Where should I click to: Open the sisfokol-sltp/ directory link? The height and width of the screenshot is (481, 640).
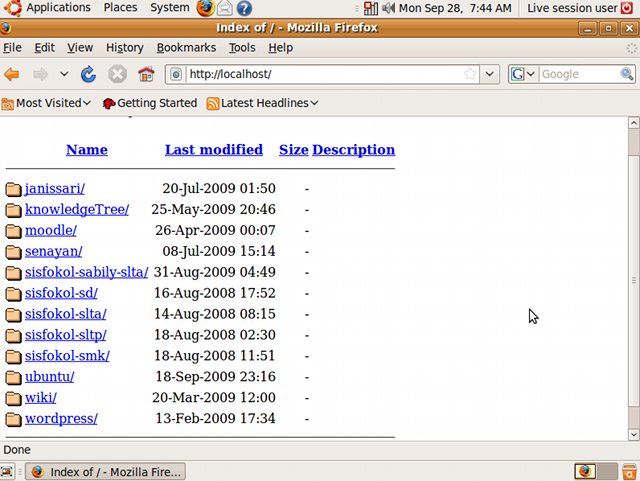[x=65, y=335]
